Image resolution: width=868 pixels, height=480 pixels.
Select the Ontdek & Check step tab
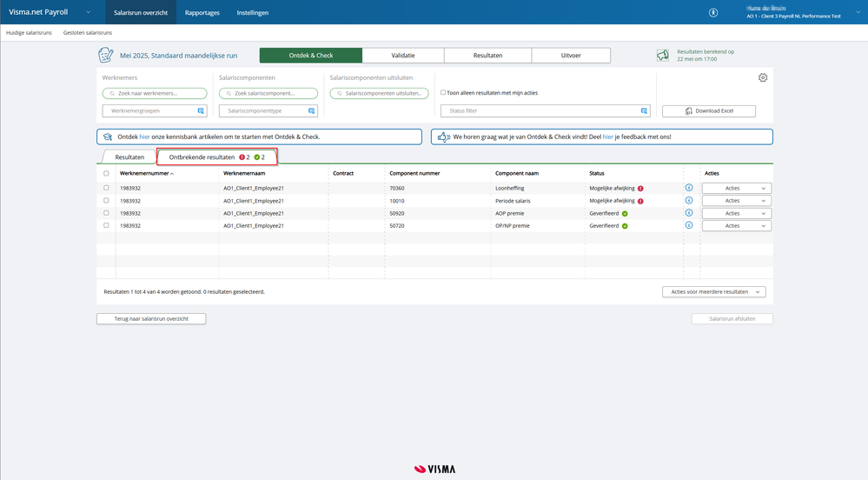[x=311, y=56]
